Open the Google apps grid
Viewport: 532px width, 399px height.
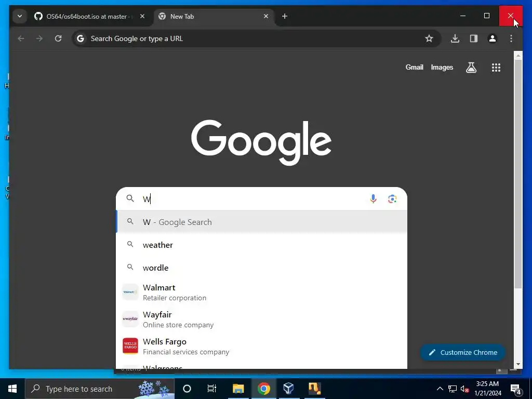pos(496,68)
